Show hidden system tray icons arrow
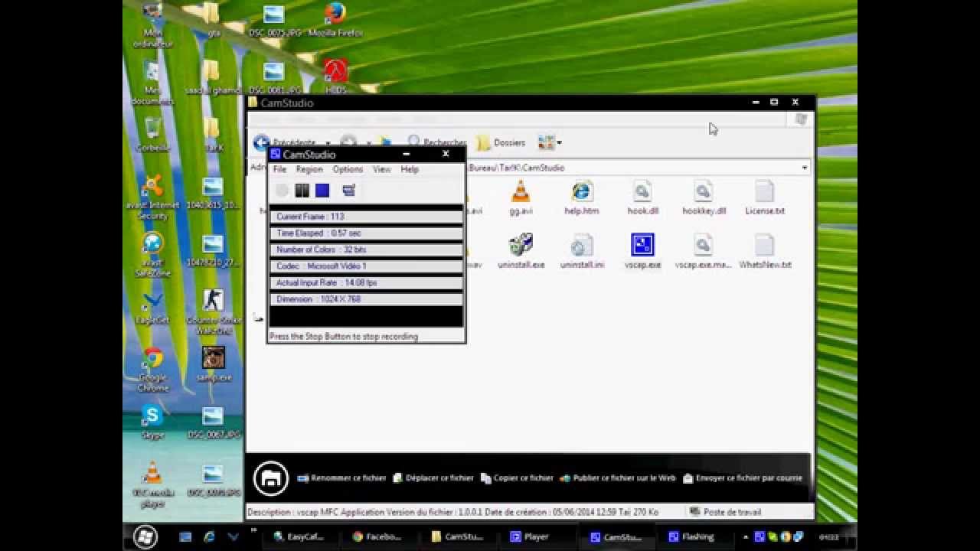The width and height of the screenshot is (980, 551). point(746,537)
